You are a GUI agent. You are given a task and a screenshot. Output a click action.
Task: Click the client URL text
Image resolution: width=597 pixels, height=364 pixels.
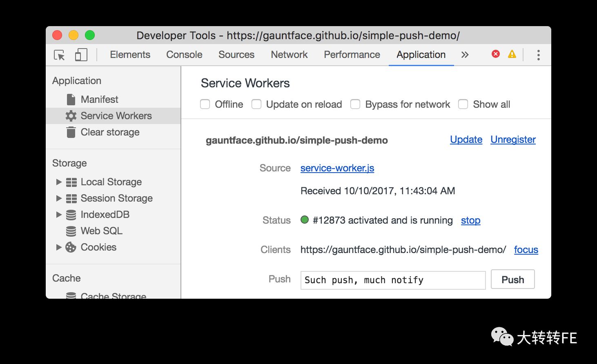[403, 250]
